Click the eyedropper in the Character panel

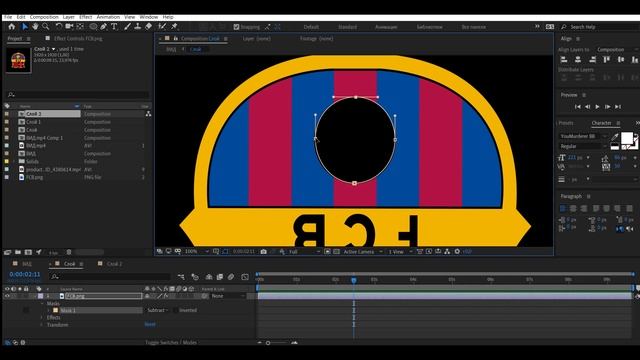click(x=615, y=136)
